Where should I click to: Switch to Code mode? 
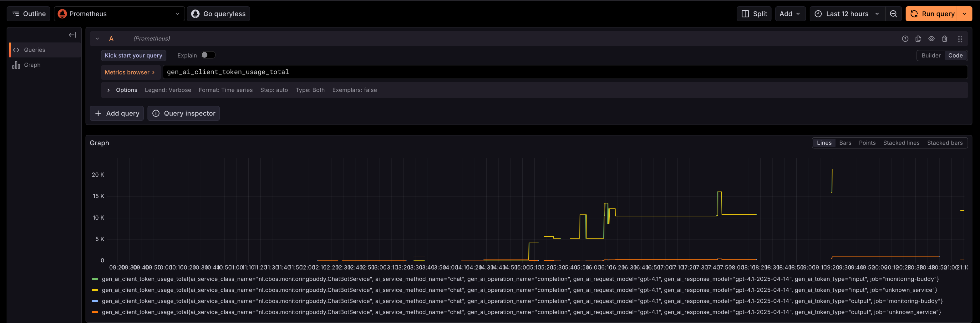coord(955,55)
